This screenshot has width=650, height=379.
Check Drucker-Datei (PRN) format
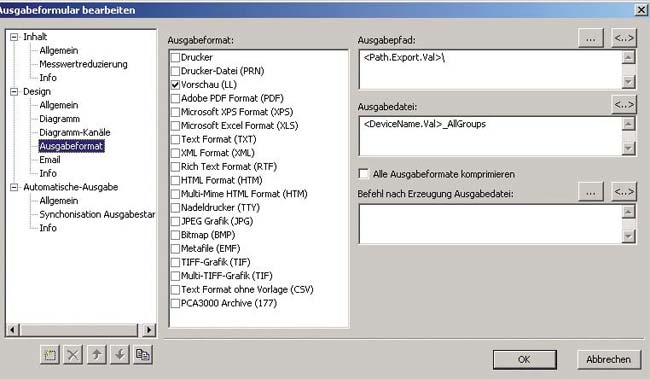click(175, 71)
